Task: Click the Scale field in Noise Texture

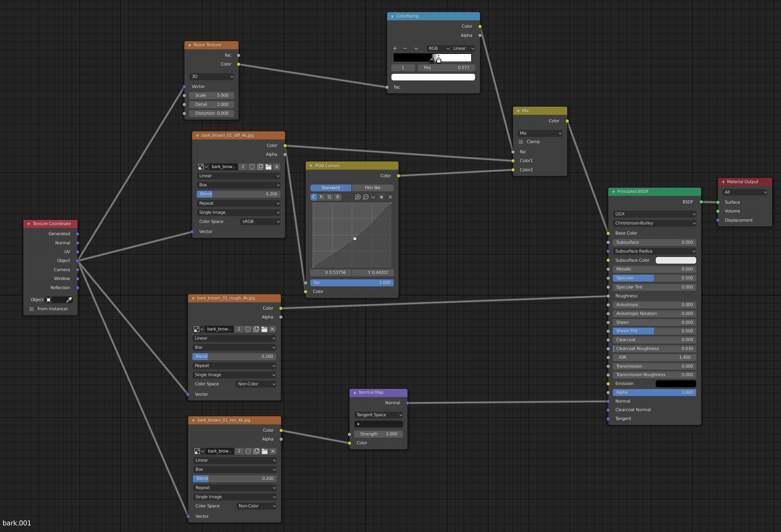Action: (x=212, y=96)
